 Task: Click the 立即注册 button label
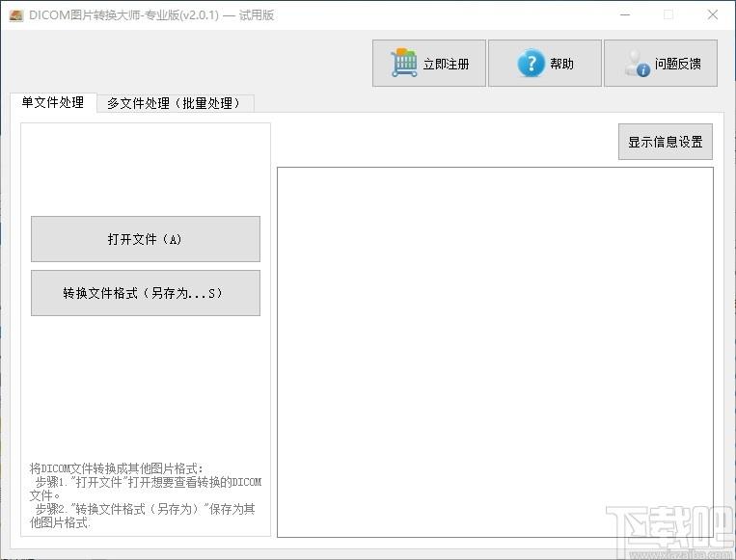click(x=446, y=64)
